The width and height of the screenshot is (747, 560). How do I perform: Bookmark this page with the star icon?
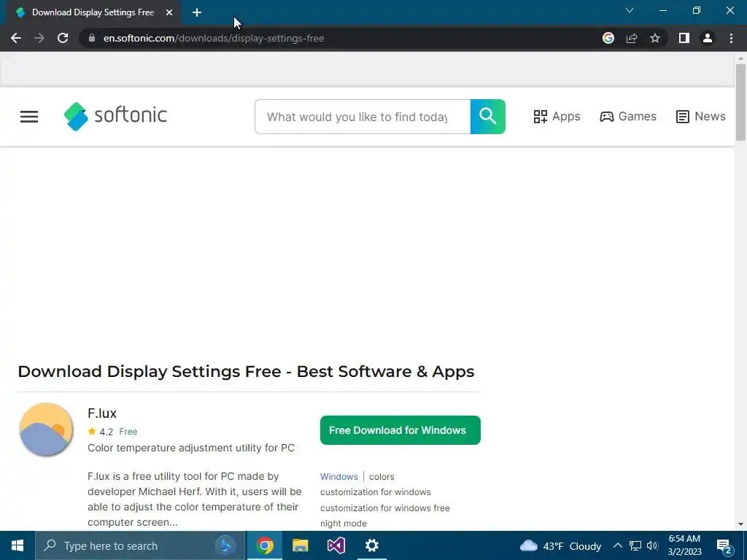(655, 38)
